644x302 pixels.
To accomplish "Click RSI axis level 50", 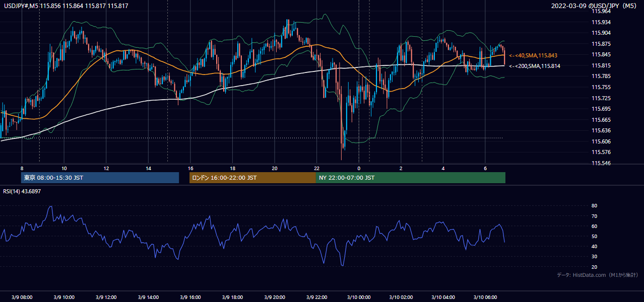I will [x=595, y=236].
